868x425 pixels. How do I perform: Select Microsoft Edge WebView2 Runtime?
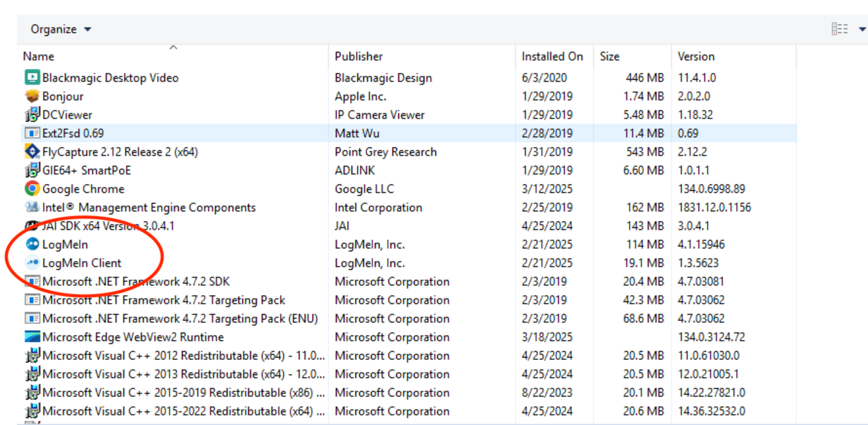[x=133, y=337]
